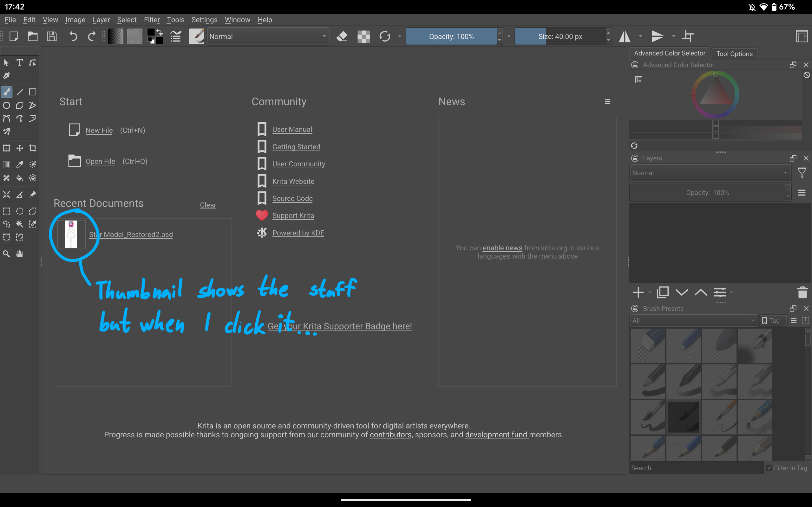The height and width of the screenshot is (507, 812).
Task: Select the Text tool in the toolbox
Action: click(x=19, y=63)
